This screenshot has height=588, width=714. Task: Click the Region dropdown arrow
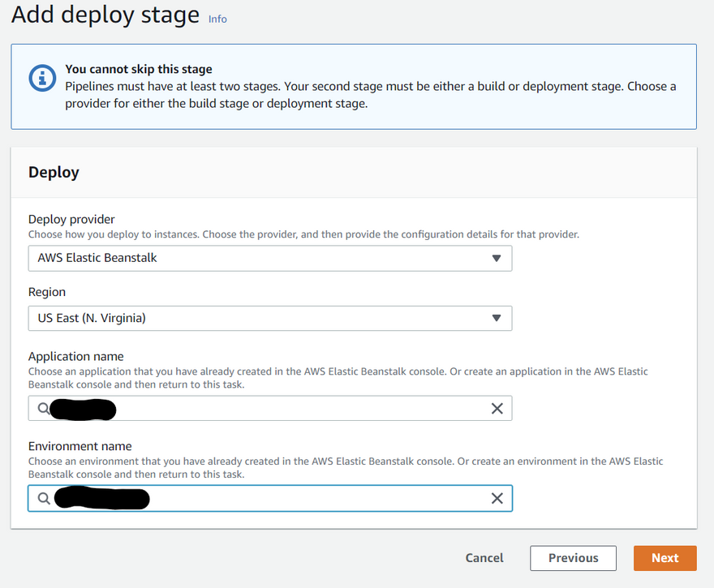point(497,319)
